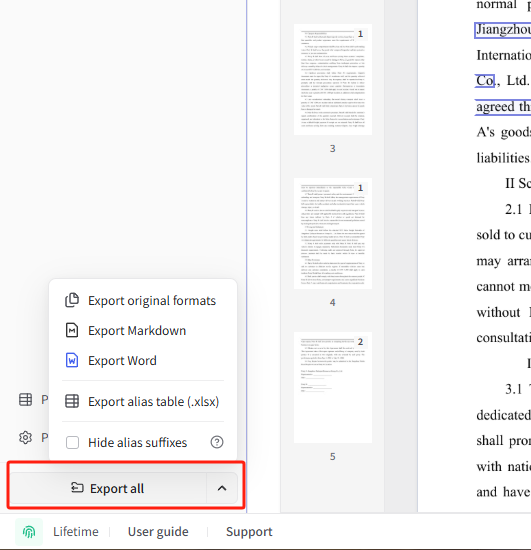Viewport: 531px width, 550px height.
Task: Click the sidebar table icon left of the menu
Action: coord(25,400)
